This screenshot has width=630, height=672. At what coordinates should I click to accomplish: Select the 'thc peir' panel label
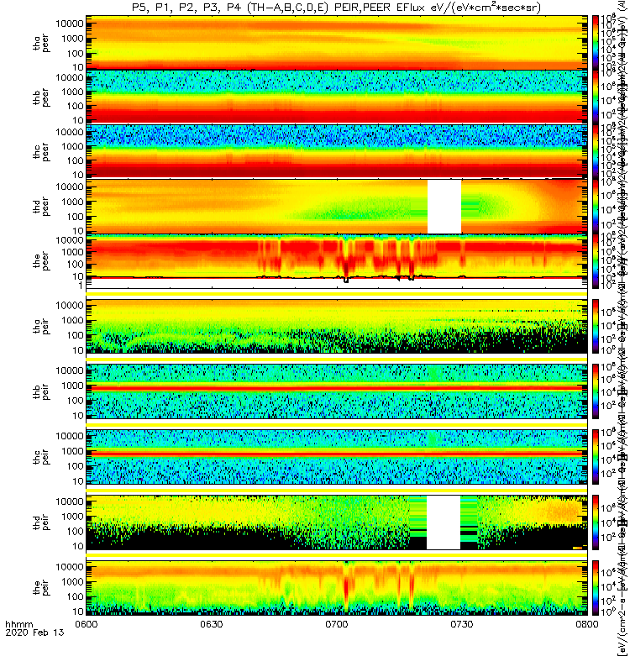click(41, 457)
